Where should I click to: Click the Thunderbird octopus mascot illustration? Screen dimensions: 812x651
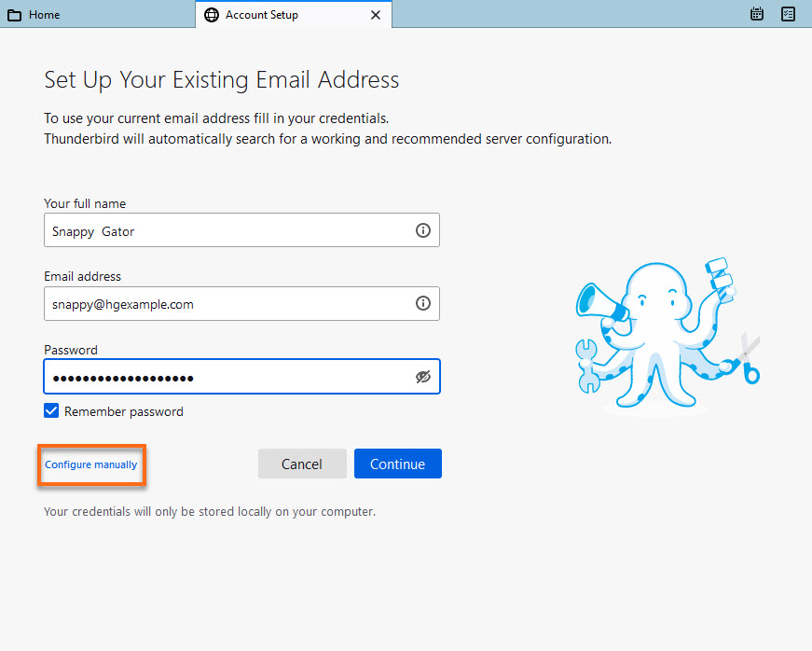662,336
